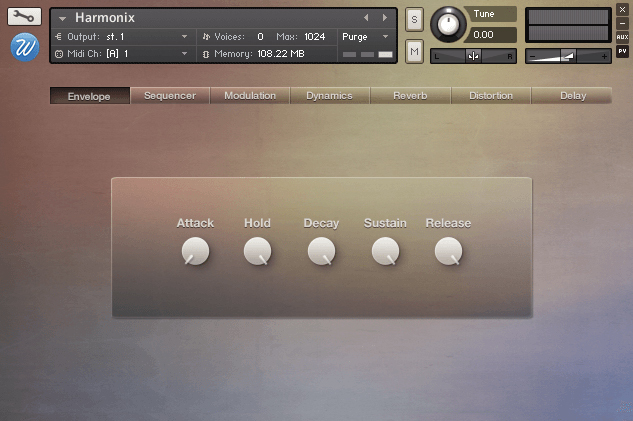Click the output level meter display
This screenshot has width=633, height=421.
[x=568, y=25]
